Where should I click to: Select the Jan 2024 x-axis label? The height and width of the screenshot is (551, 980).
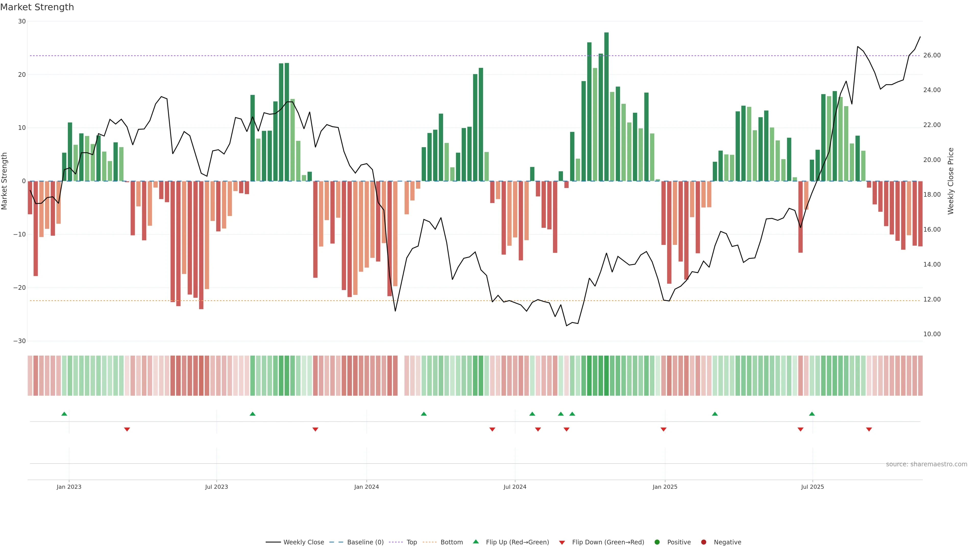click(366, 487)
